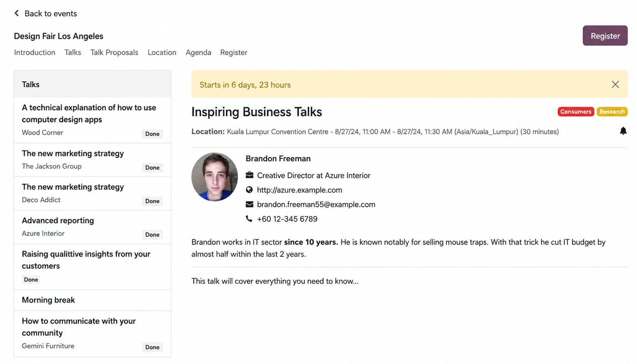This screenshot has width=637, height=364.
Task: Go to the Agenda tab
Action: [x=198, y=53]
